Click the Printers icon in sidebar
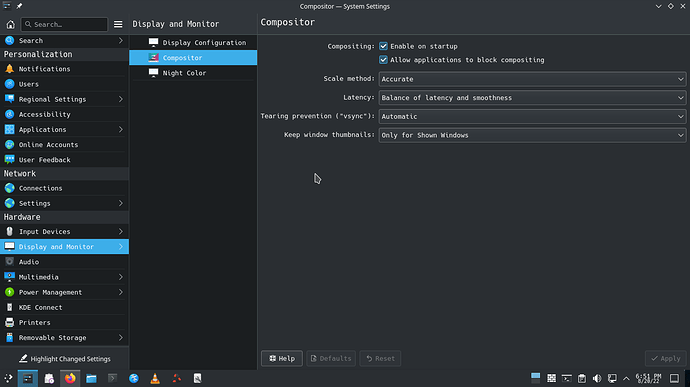The image size is (690, 387). [x=9, y=322]
